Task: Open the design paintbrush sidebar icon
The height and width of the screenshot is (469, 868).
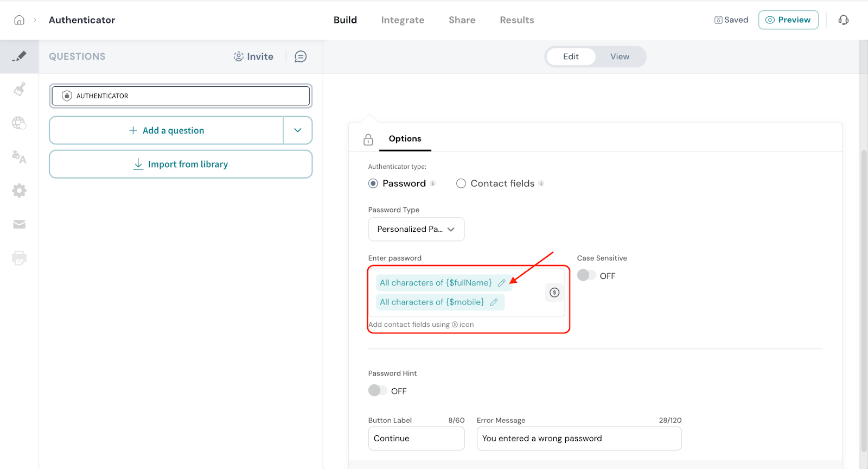Action: click(x=19, y=89)
